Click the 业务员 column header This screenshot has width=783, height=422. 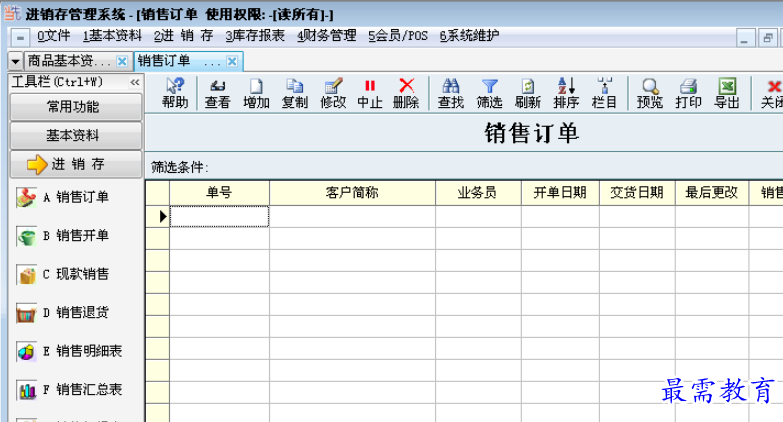click(x=478, y=193)
